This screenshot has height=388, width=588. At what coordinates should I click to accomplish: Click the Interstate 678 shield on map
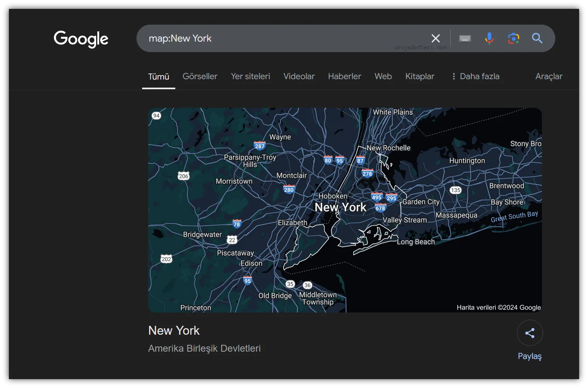(380, 208)
